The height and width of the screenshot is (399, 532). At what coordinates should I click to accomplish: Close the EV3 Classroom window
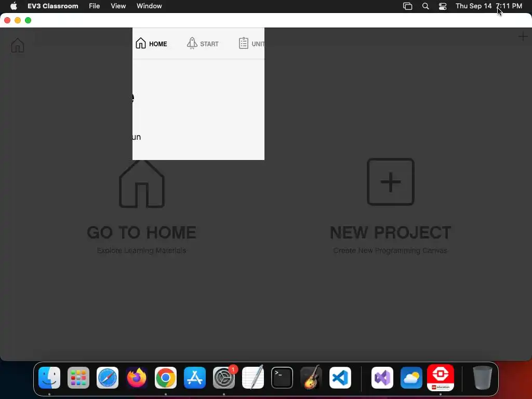pyautogui.click(x=7, y=20)
